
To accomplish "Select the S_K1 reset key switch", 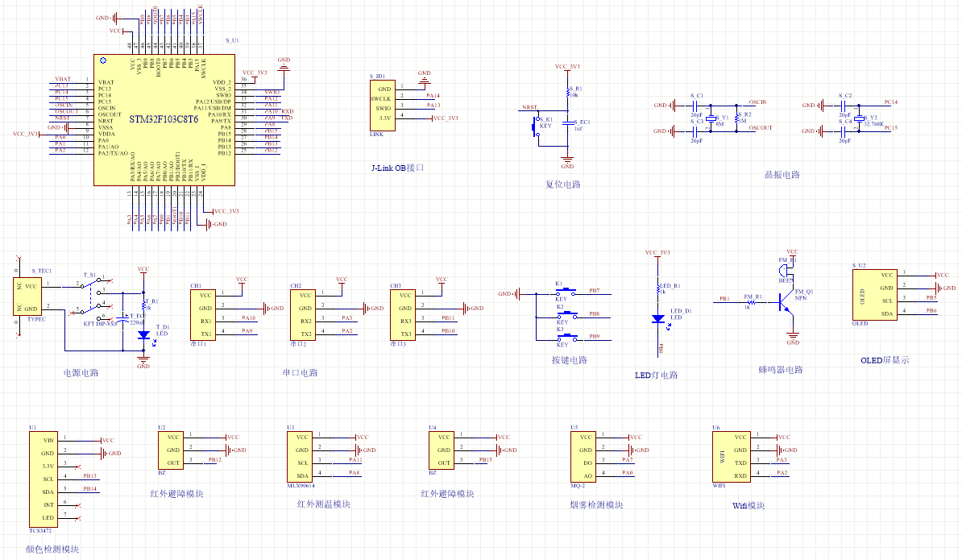I will click(535, 127).
